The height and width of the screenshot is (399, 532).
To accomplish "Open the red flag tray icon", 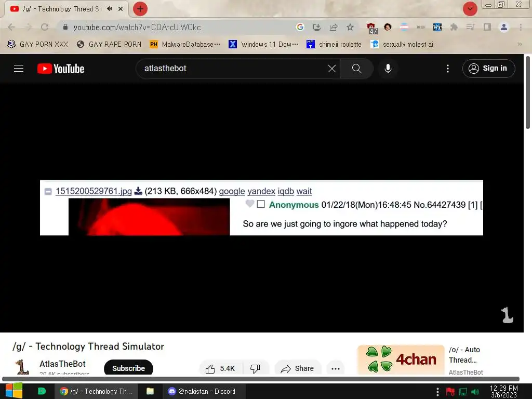I will pos(450,392).
